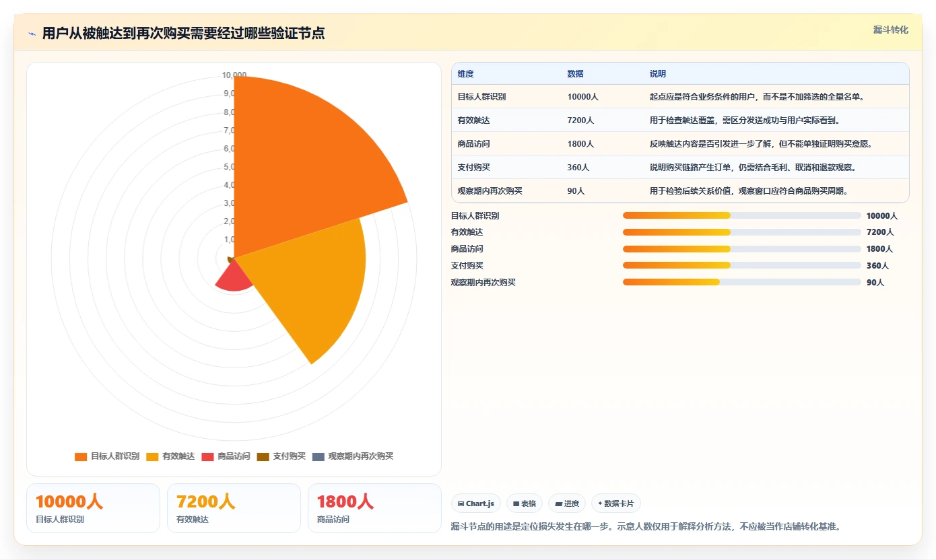Click the 10,000 radial axis label
The image size is (936, 560).
coord(234,75)
